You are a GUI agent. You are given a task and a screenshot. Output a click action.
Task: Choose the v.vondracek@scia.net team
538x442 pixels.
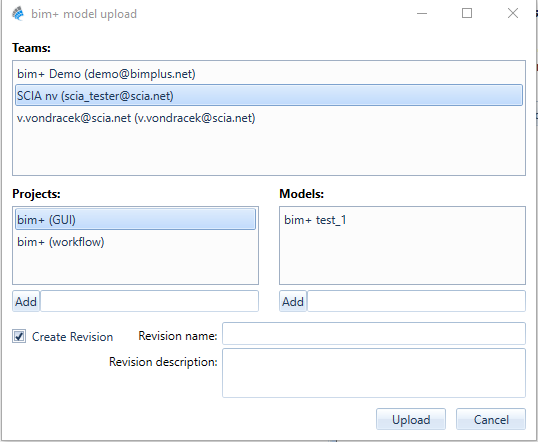click(269, 118)
